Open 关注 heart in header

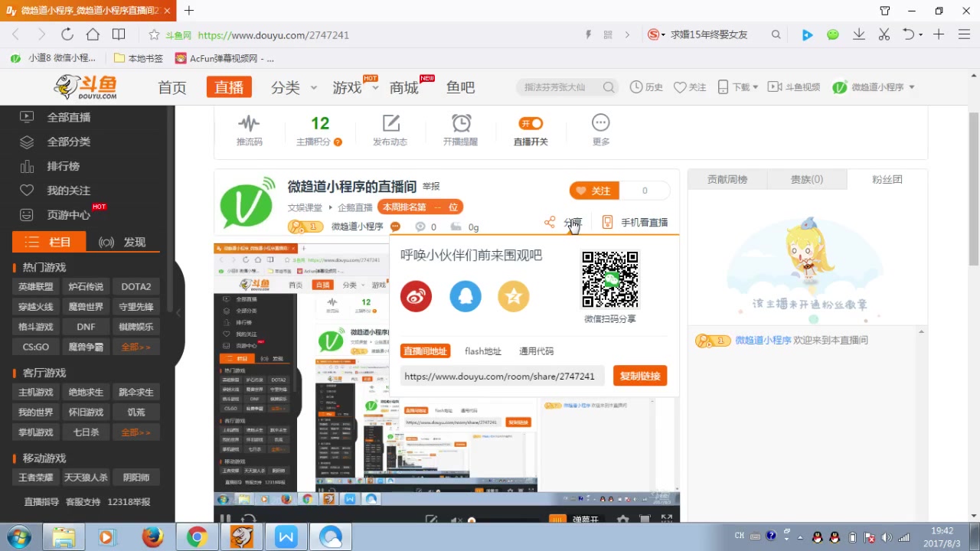690,87
